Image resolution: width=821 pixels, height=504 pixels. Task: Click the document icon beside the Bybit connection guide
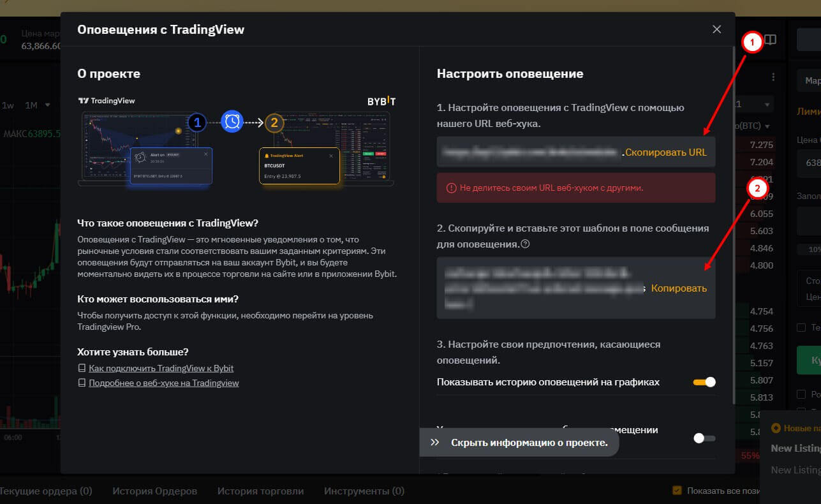click(82, 368)
